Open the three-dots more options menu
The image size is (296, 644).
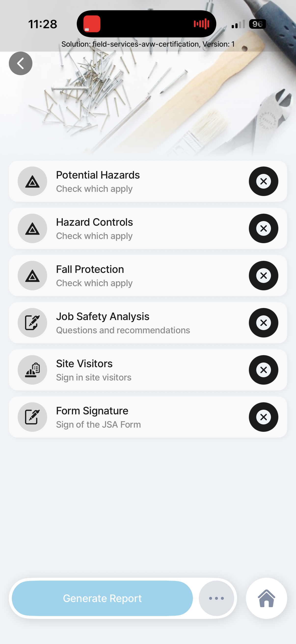216,598
